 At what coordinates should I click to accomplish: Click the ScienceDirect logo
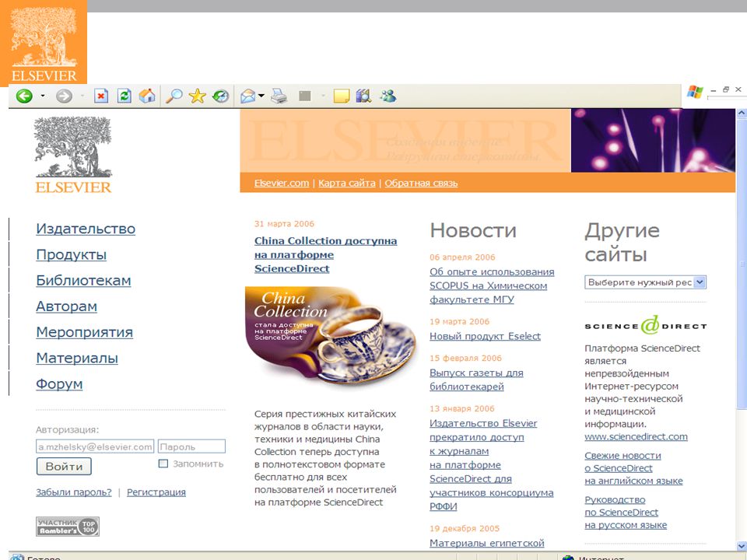(646, 326)
